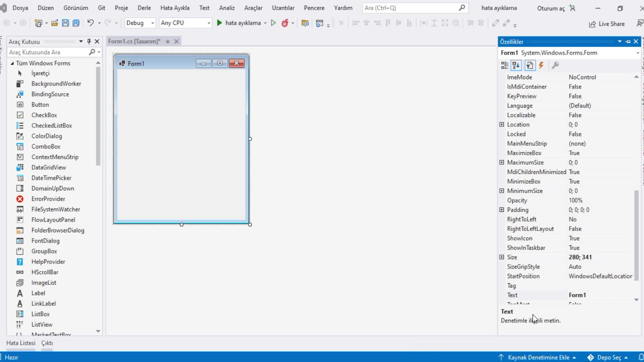Click the Undo arrow icon
644x362 pixels.
[x=90, y=23]
